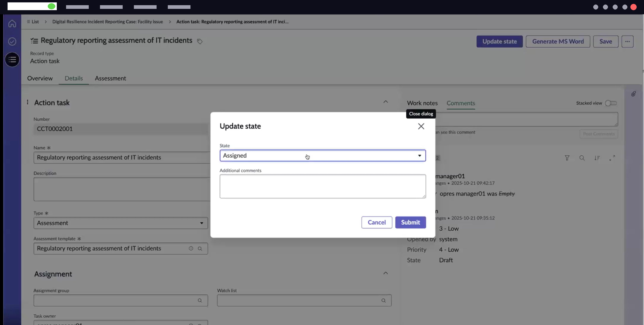
Task: Collapse the Assignment section
Action: tap(385, 273)
